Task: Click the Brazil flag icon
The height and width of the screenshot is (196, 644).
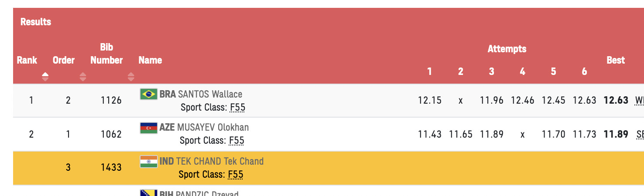Action: (148, 94)
